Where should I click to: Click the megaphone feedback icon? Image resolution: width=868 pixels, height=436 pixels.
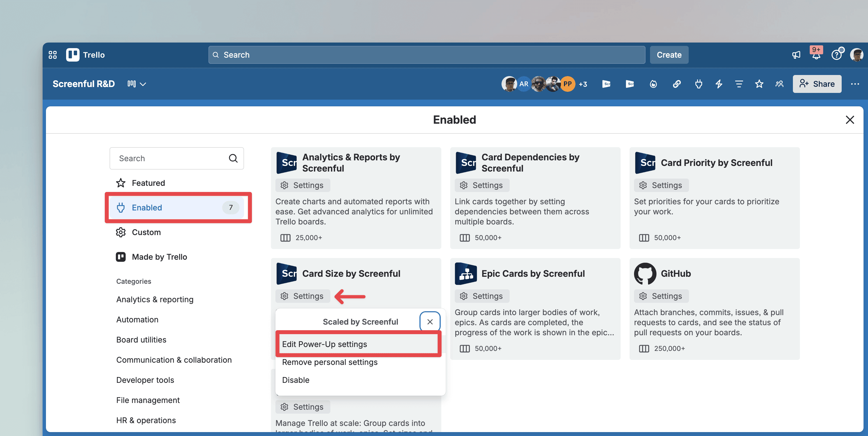tap(796, 55)
